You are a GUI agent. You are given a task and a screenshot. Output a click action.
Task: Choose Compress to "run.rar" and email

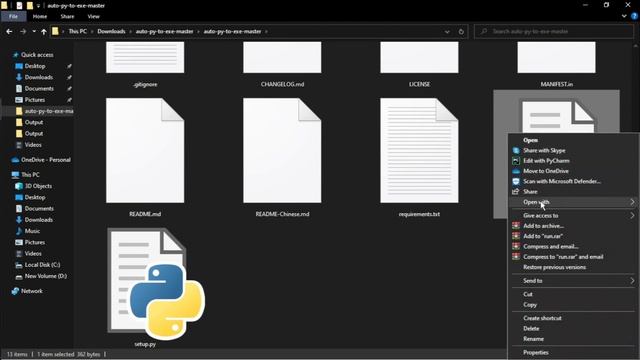[x=563, y=257]
